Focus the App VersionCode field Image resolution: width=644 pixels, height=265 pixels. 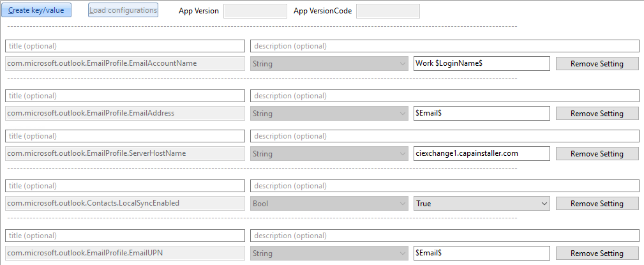click(x=388, y=11)
